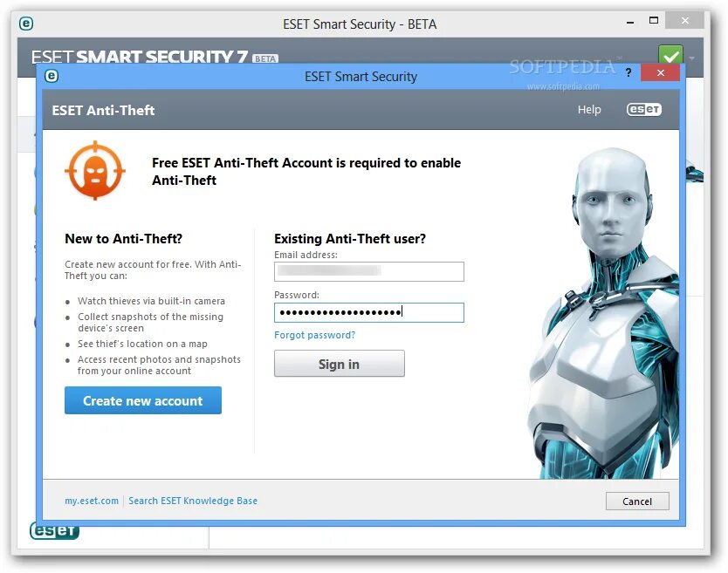Open Search ESET Knowledge Base link
Screen dimensions: 728x573
193,501
